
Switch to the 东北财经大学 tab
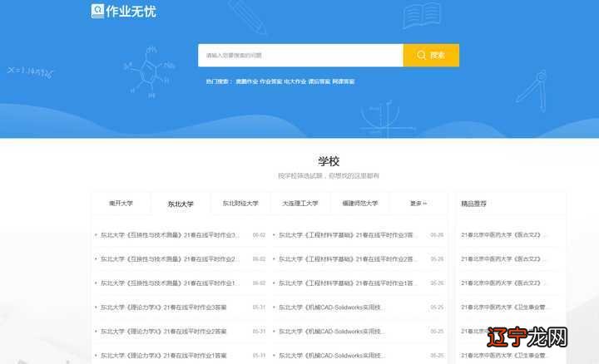(240, 204)
